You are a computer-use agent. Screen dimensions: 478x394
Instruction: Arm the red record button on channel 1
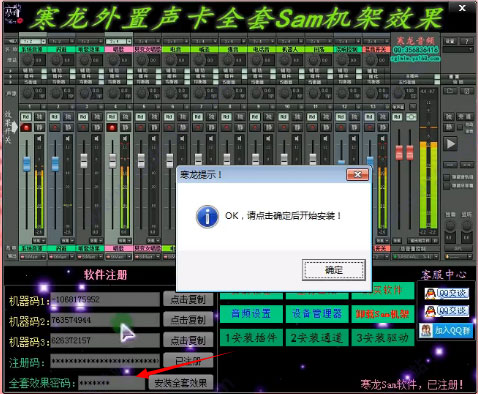pyautogui.click(x=26, y=127)
